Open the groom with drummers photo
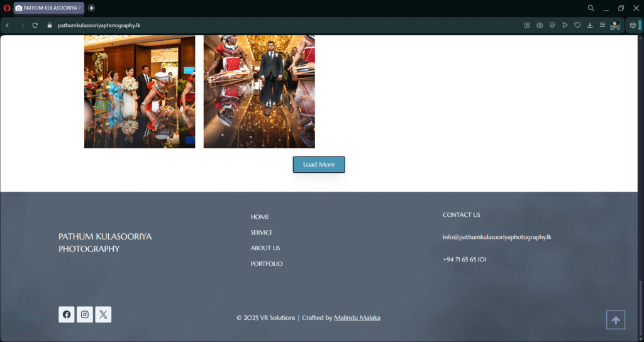Screen dimensions: 644x342 pyautogui.click(x=259, y=92)
